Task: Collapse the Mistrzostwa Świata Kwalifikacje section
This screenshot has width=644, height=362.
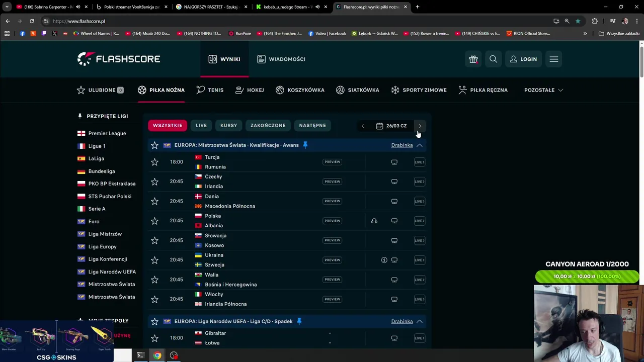Action: [x=419, y=145]
